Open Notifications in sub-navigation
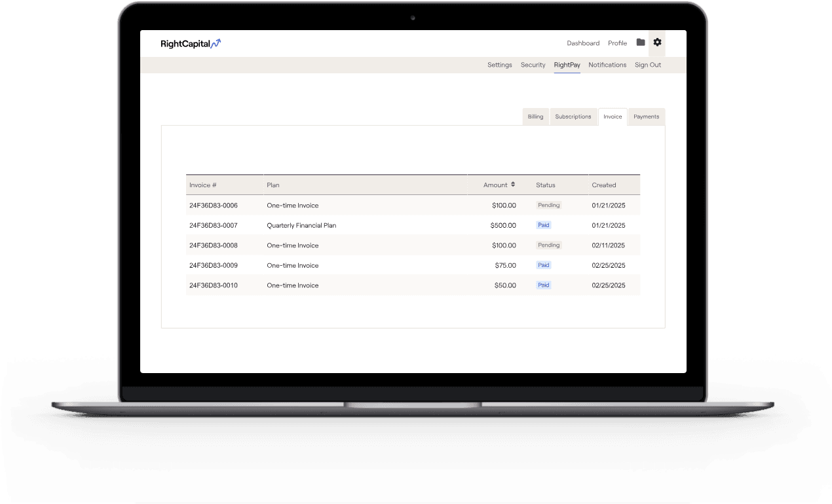Screen dimensions: 832x504 click(x=607, y=65)
